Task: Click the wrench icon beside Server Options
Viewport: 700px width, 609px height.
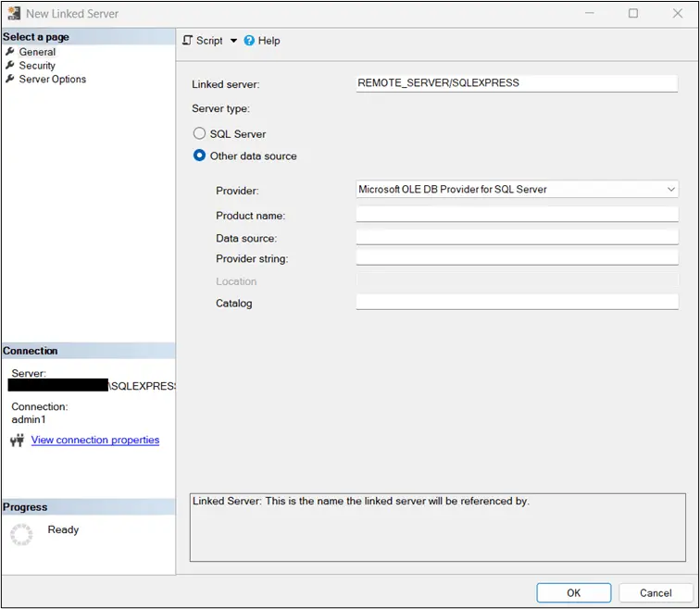Action: coord(10,80)
